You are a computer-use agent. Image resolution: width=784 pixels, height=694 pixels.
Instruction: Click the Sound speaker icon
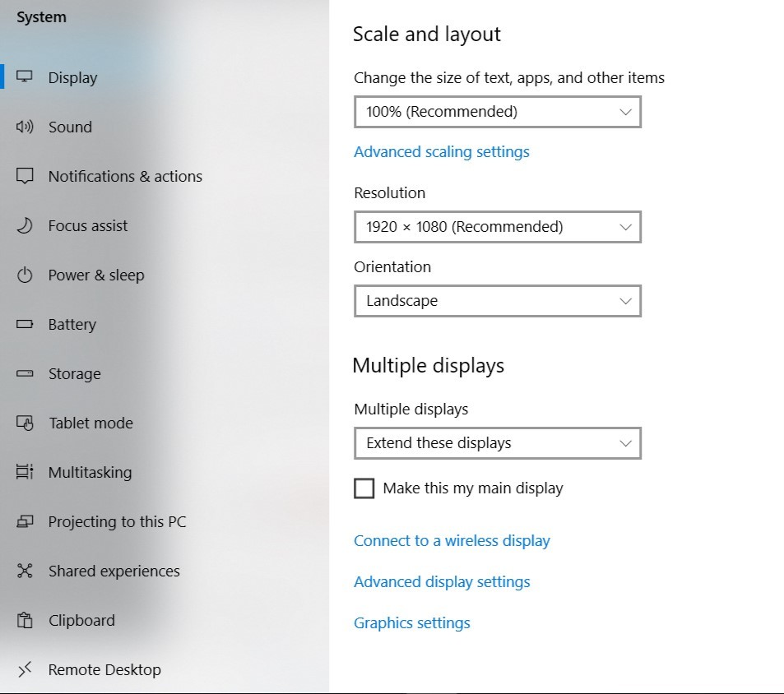(25, 127)
